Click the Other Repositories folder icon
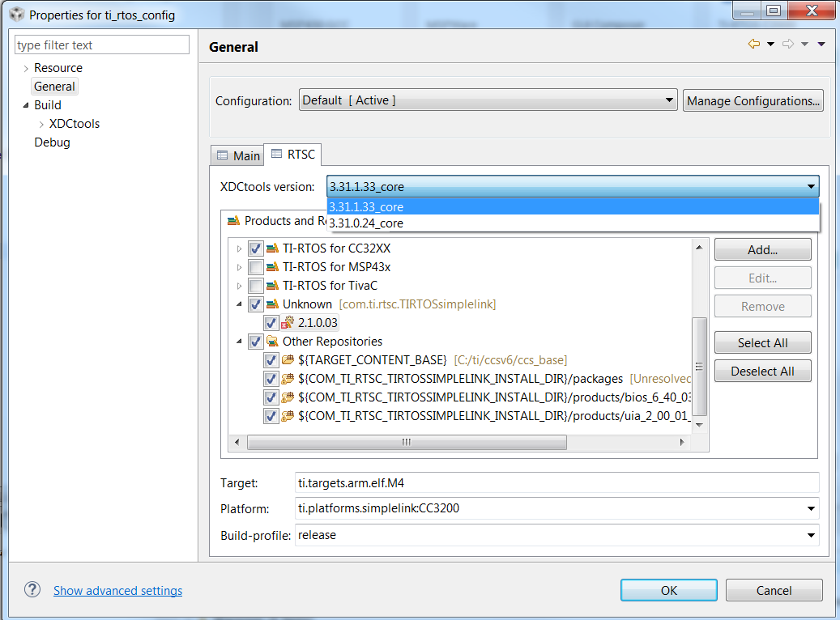 (273, 341)
